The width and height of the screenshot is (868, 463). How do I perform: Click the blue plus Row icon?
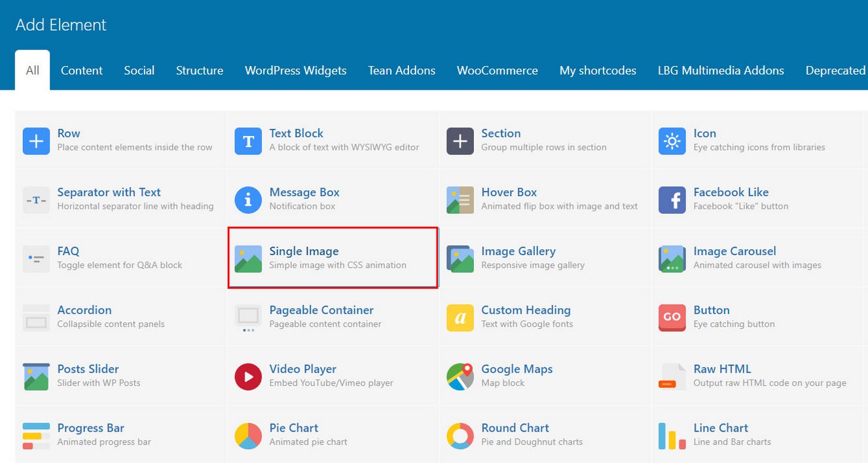tap(36, 141)
